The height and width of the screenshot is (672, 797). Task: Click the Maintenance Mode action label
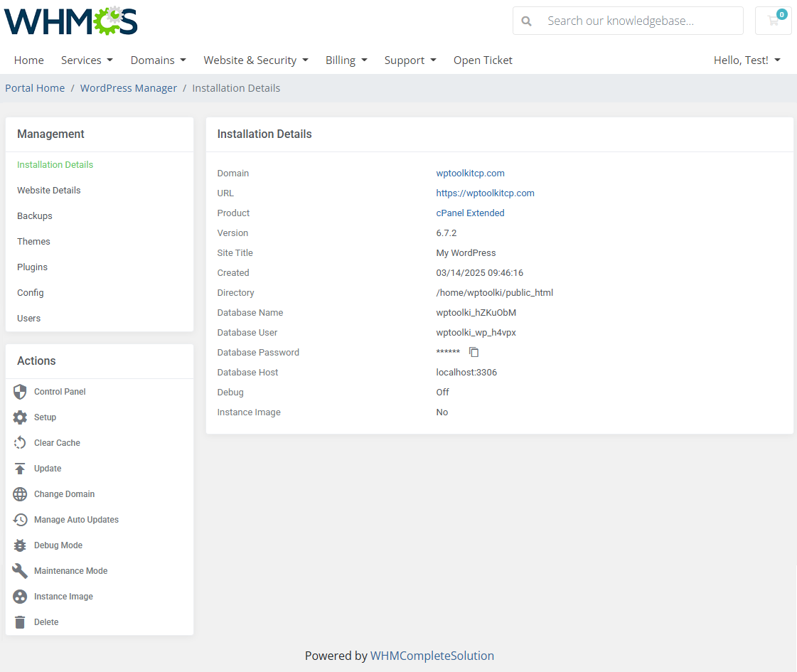[x=70, y=571]
